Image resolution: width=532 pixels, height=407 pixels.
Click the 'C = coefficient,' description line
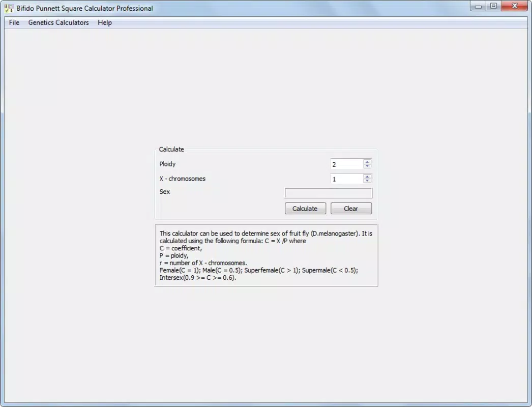tap(181, 248)
